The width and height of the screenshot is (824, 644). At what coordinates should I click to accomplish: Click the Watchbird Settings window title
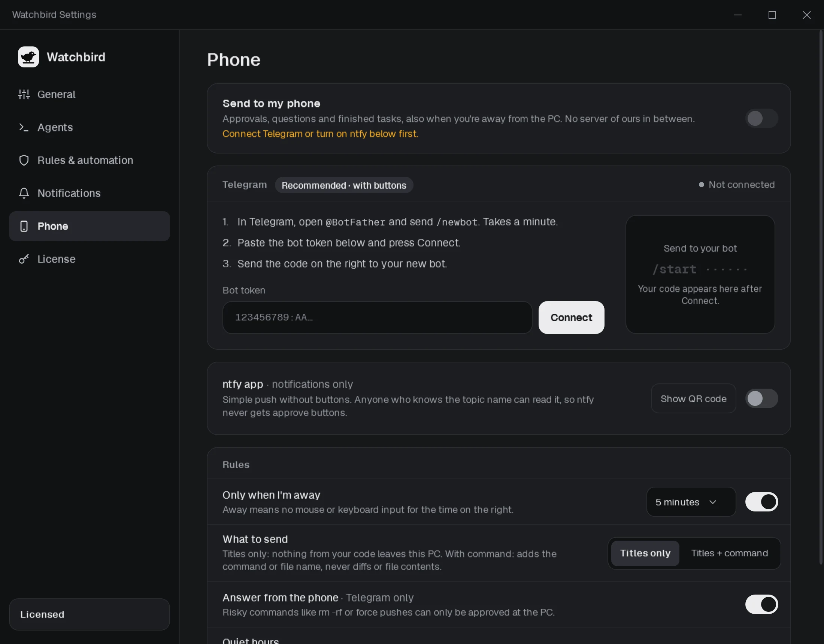point(54,15)
